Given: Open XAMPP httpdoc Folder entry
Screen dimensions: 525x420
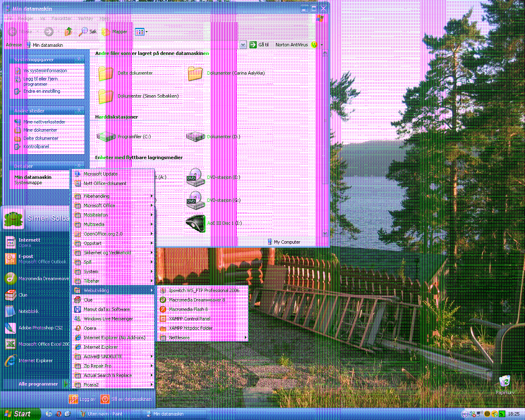Looking at the screenshot, I should coord(203,328).
